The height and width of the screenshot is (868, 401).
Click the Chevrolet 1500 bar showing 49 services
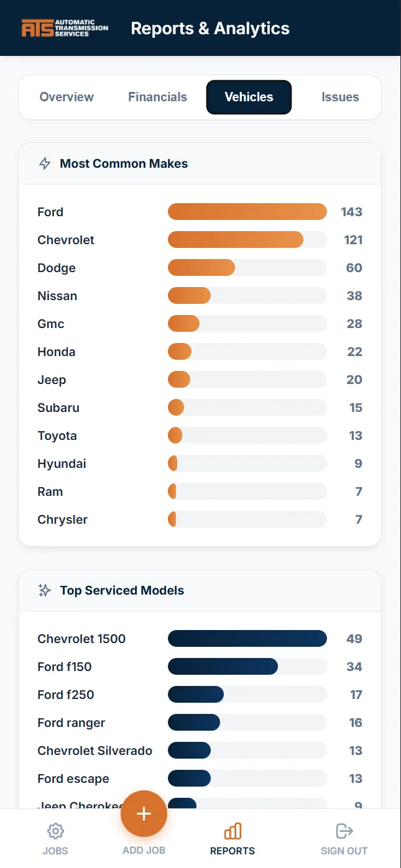coord(247,638)
